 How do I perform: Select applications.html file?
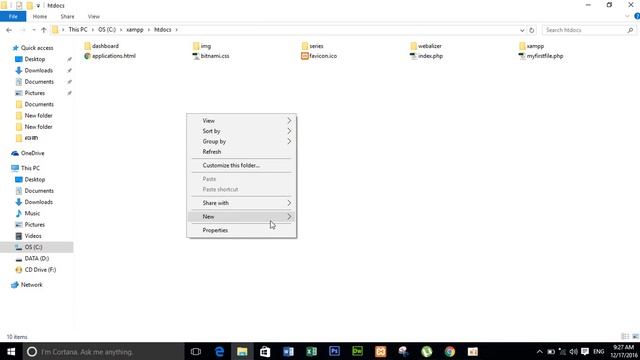[x=110, y=56]
